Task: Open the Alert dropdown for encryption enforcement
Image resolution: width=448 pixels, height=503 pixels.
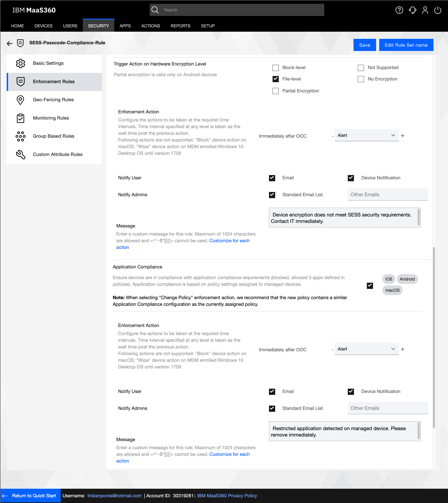Action: point(366,135)
